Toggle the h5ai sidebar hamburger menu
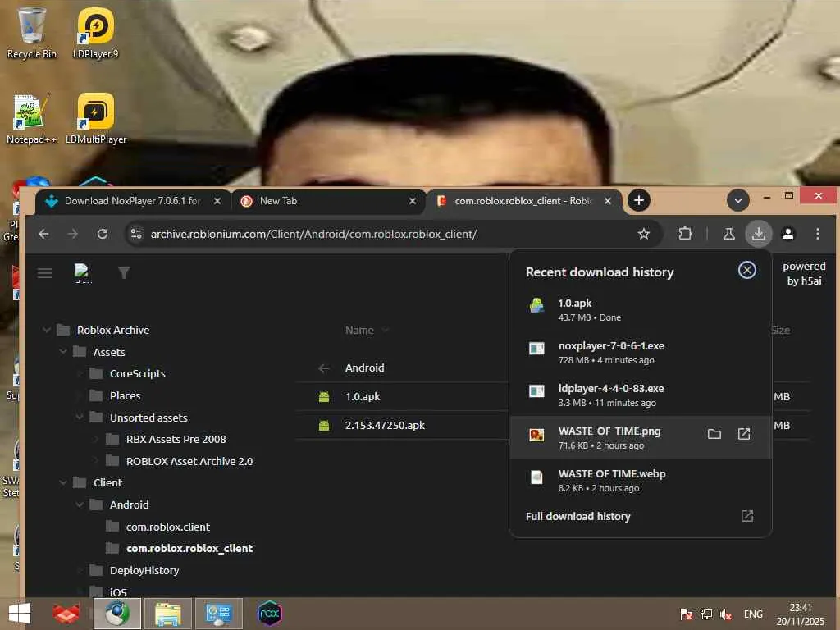840x630 pixels. point(45,273)
